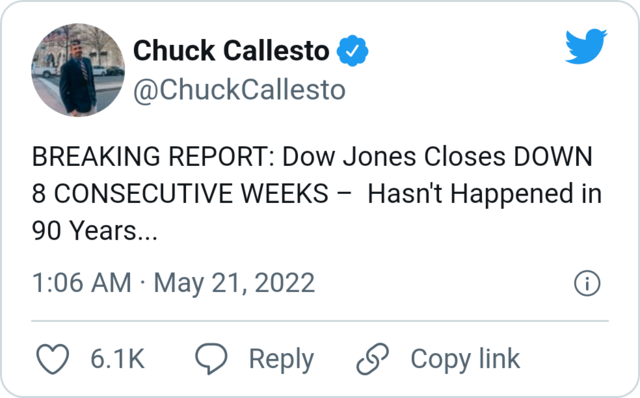Click the reply speech bubble icon
This screenshot has height=398, width=640.
coord(211,358)
